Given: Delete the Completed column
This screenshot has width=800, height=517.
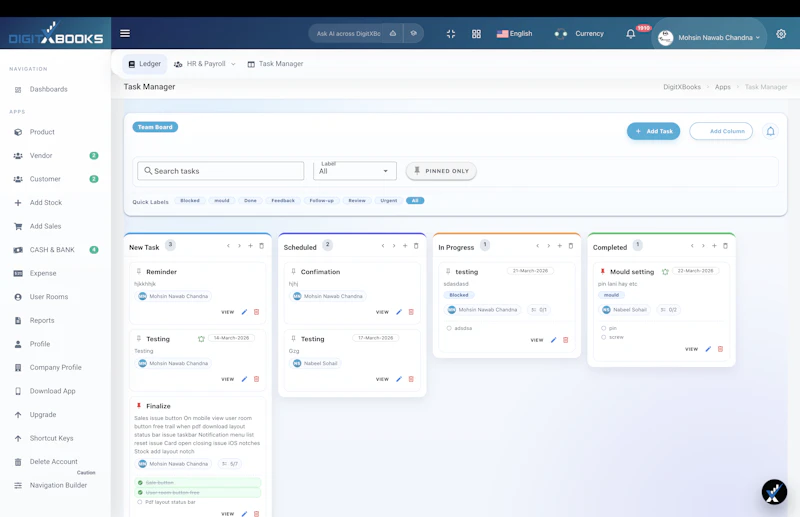Looking at the screenshot, I should (726, 246).
